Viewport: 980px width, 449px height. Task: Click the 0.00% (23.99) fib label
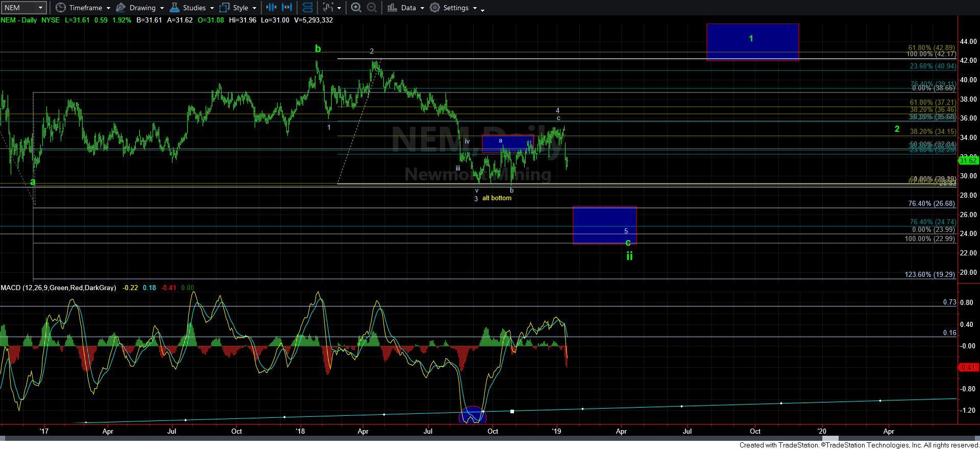[x=934, y=229]
